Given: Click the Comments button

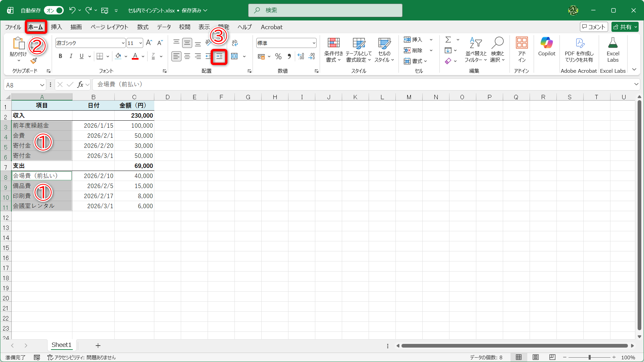Looking at the screenshot, I should (593, 27).
